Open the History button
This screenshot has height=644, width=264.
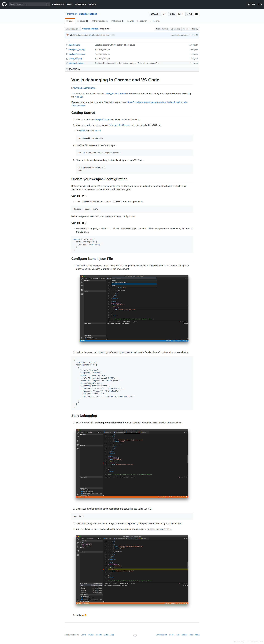pos(195,29)
